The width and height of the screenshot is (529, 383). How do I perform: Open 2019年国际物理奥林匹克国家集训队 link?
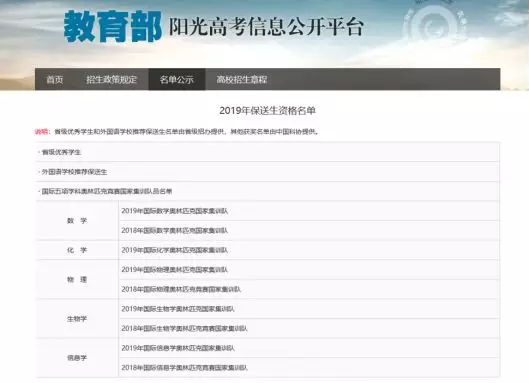coord(175,270)
